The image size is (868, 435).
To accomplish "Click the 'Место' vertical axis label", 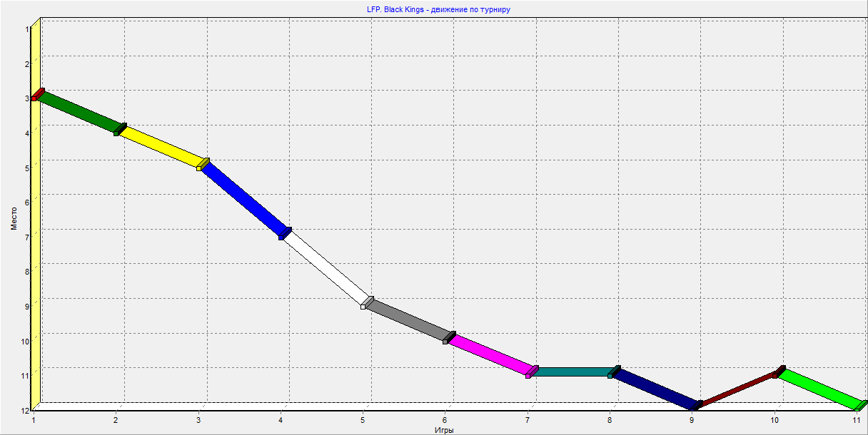I will pos(14,217).
